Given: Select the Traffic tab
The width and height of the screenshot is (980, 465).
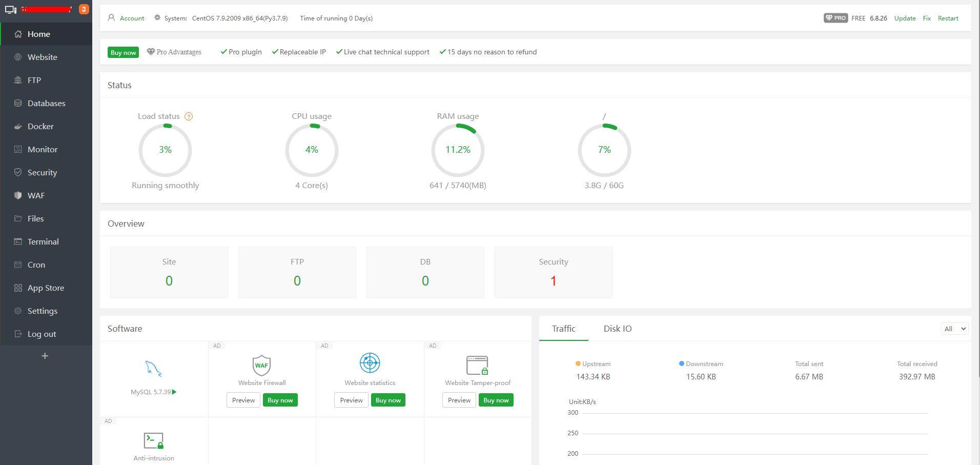Looking at the screenshot, I should coord(564,329).
